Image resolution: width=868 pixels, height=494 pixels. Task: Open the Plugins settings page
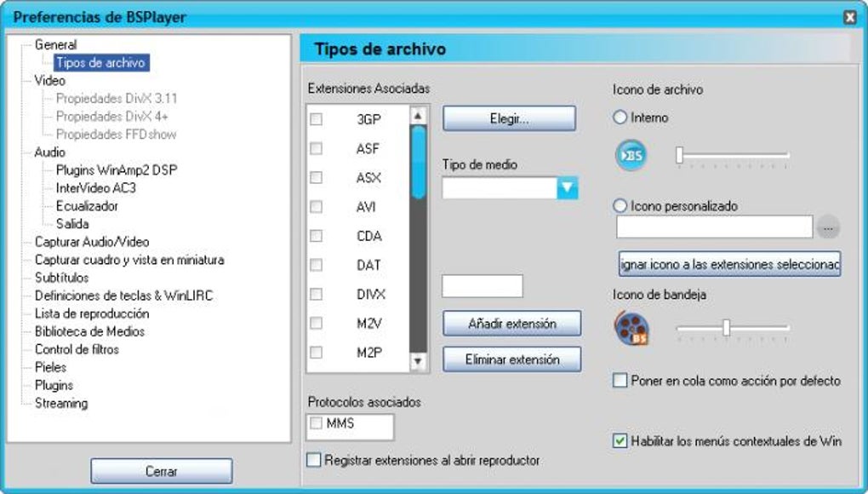tap(54, 386)
